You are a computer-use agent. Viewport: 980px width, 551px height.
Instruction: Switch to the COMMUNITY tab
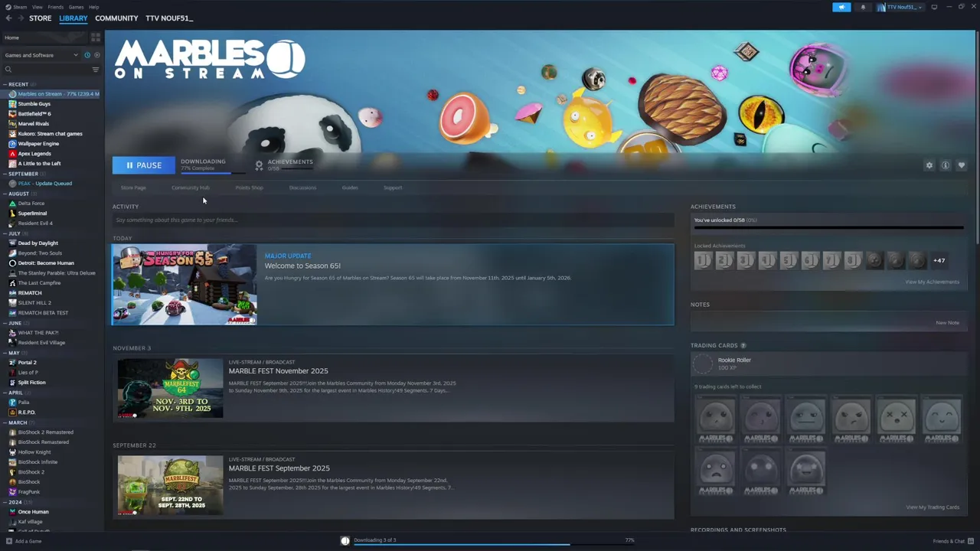click(x=116, y=18)
